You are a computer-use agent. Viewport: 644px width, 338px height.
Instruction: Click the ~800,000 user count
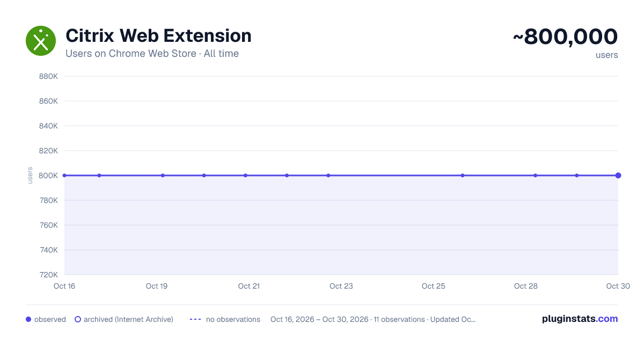566,36
